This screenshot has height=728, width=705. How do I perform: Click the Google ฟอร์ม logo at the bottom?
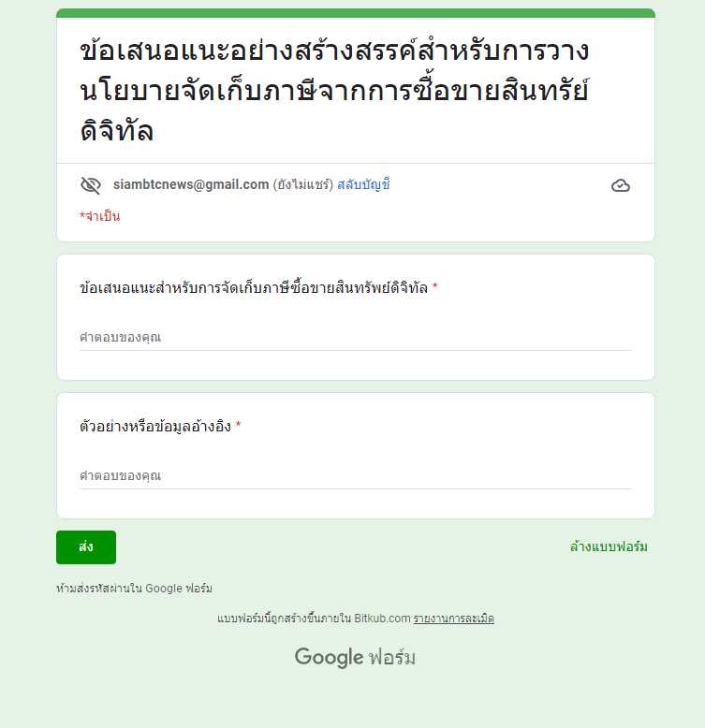pyautogui.click(x=355, y=657)
